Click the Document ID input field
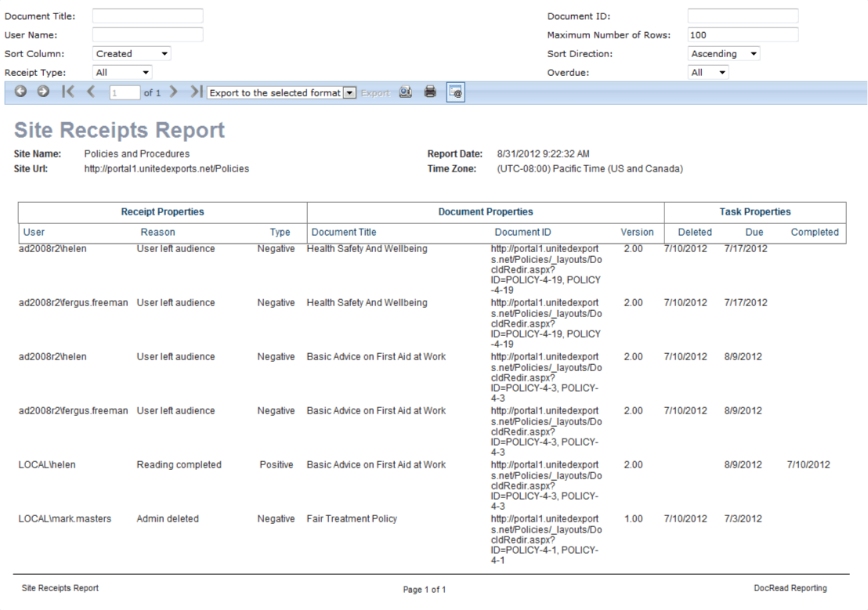The height and width of the screenshot is (610, 868). pyautogui.click(x=743, y=16)
